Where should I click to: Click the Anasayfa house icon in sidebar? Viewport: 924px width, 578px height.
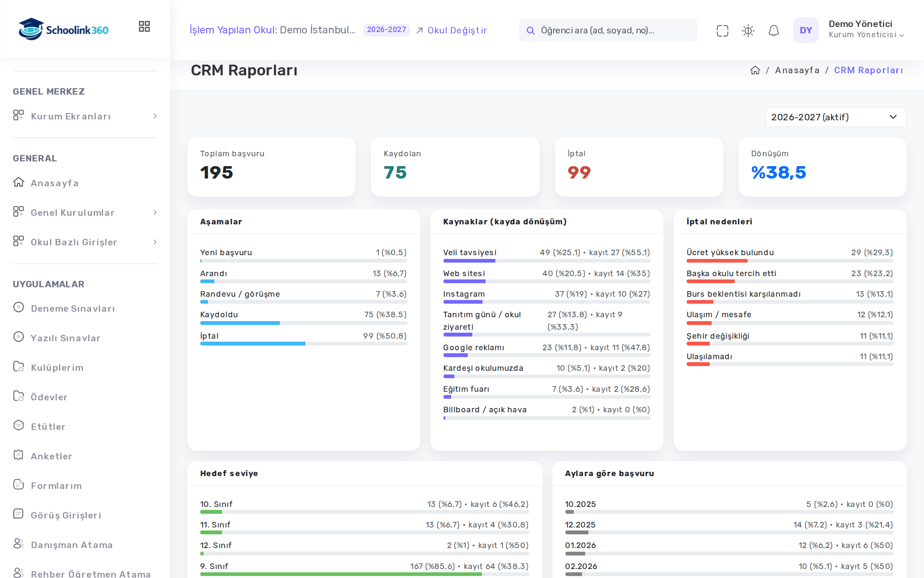18,182
